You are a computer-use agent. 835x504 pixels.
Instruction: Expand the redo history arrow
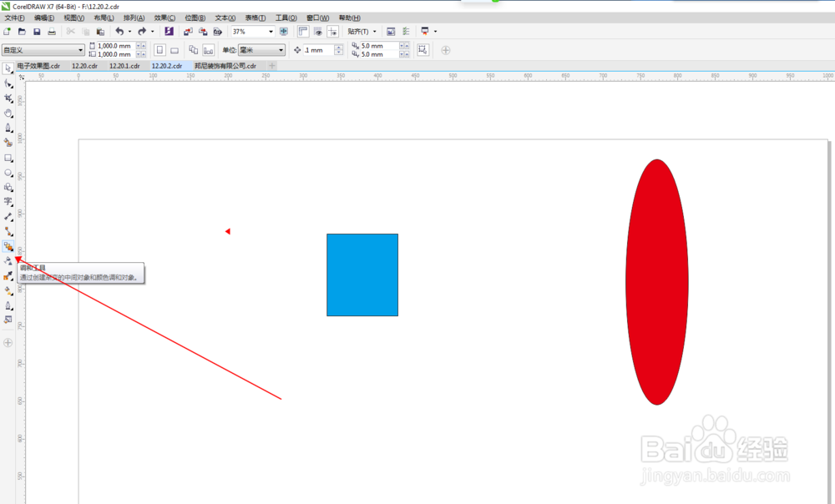(x=152, y=32)
